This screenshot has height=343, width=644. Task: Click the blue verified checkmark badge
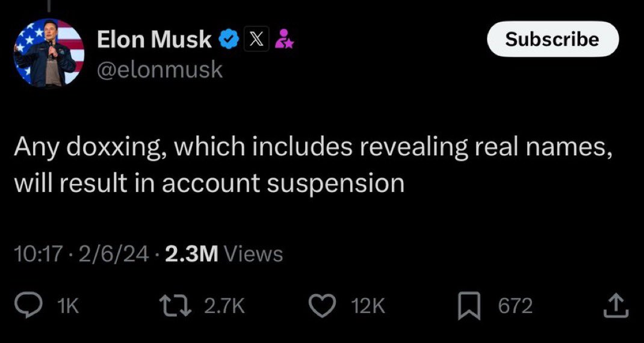pyautogui.click(x=227, y=40)
